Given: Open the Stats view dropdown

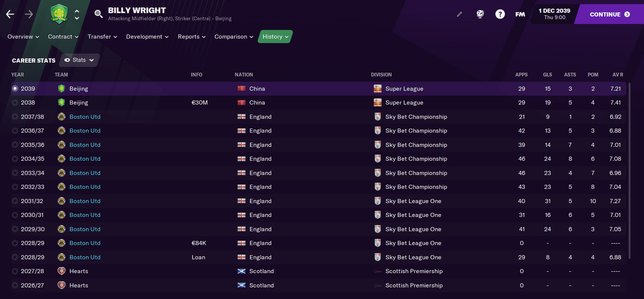Looking at the screenshot, I should click(79, 60).
